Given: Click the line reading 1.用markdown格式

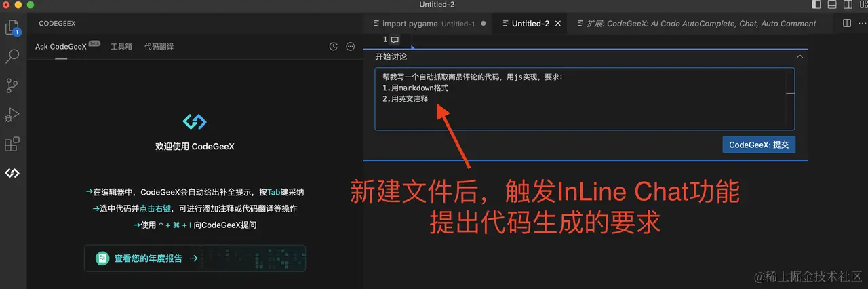Looking at the screenshot, I should click(x=415, y=88).
